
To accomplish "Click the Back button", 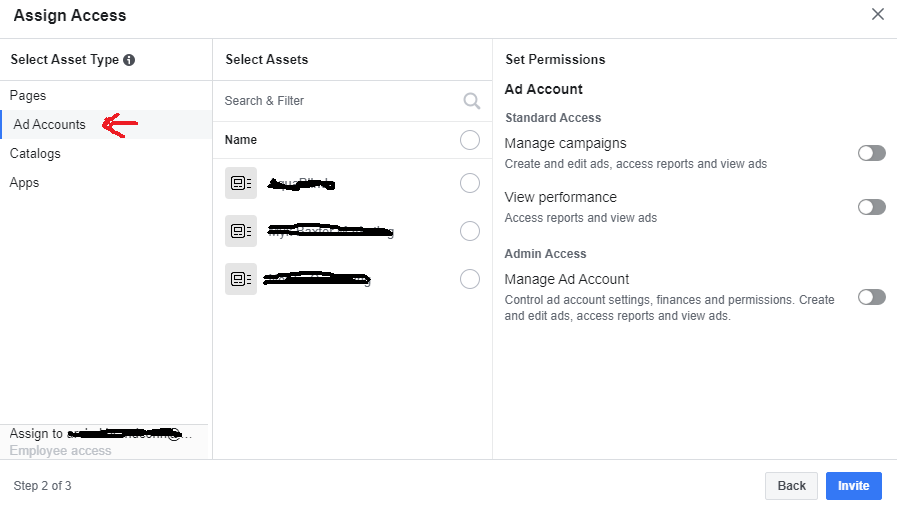I will click(x=791, y=486).
